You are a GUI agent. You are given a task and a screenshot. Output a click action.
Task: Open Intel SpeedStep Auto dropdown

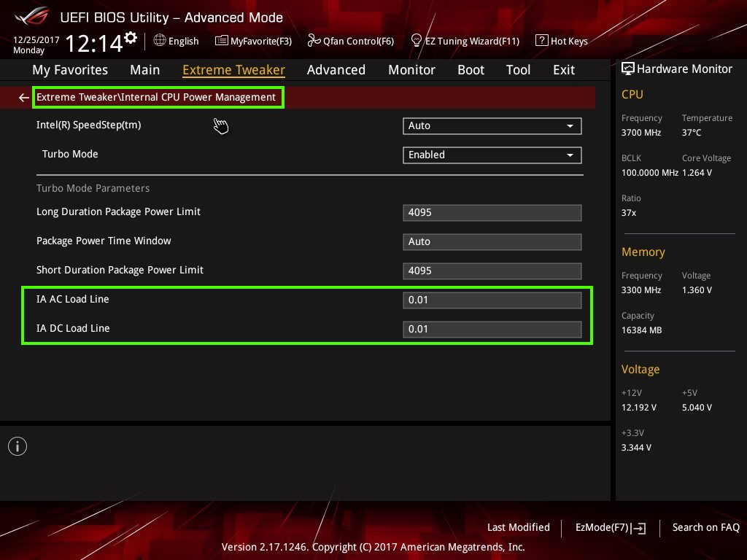tap(492, 126)
